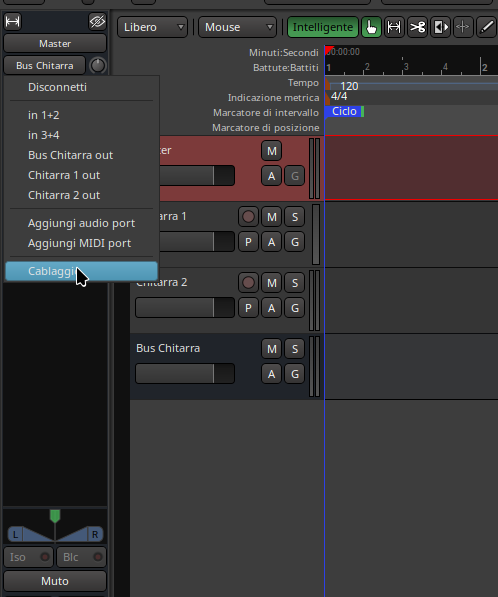Open the Libero edit mode dropdown
The width and height of the screenshot is (498, 597).
coord(152,27)
